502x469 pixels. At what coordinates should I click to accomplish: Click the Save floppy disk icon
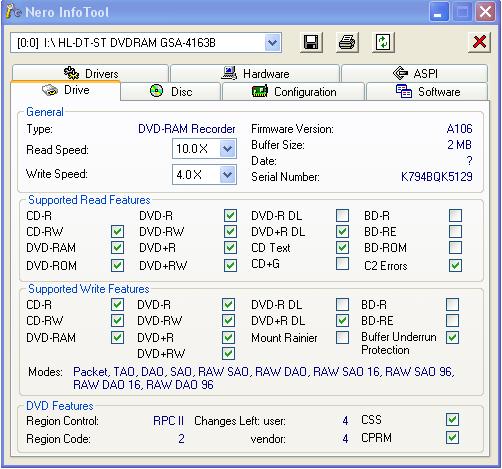pos(311,43)
